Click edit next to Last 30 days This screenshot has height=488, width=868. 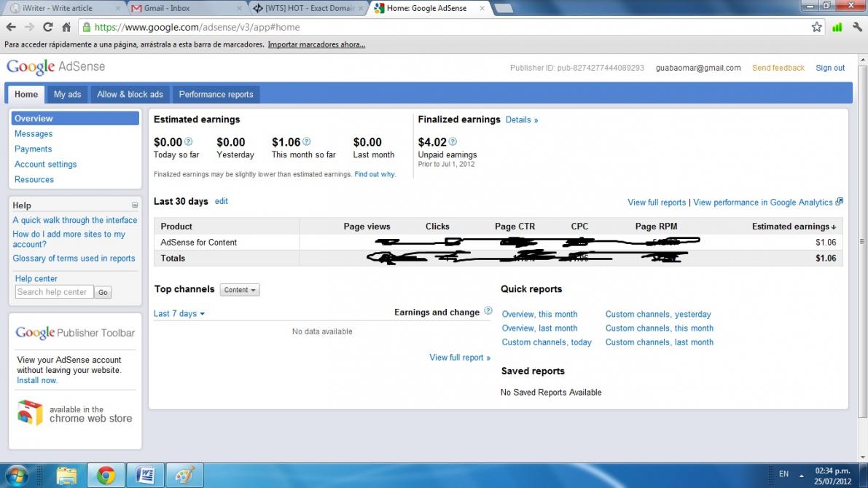point(222,202)
